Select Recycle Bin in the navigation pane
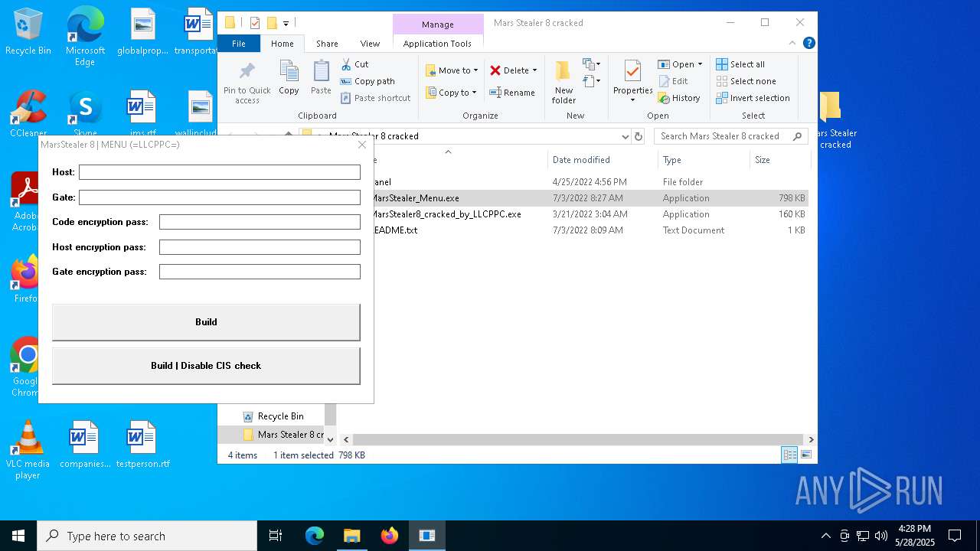The width and height of the screenshot is (980, 551). [280, 416]
